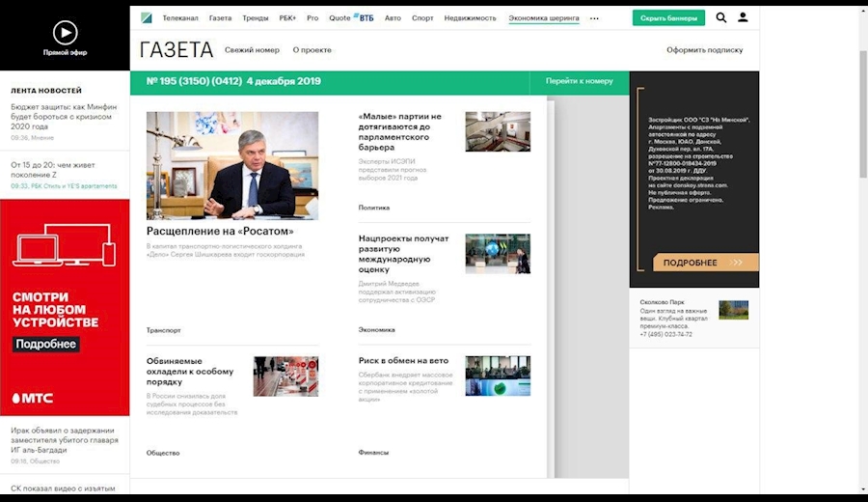Open the user profile icon
Image resolution: width=868 pixels, height=502 pixels.
click(743, 17)
